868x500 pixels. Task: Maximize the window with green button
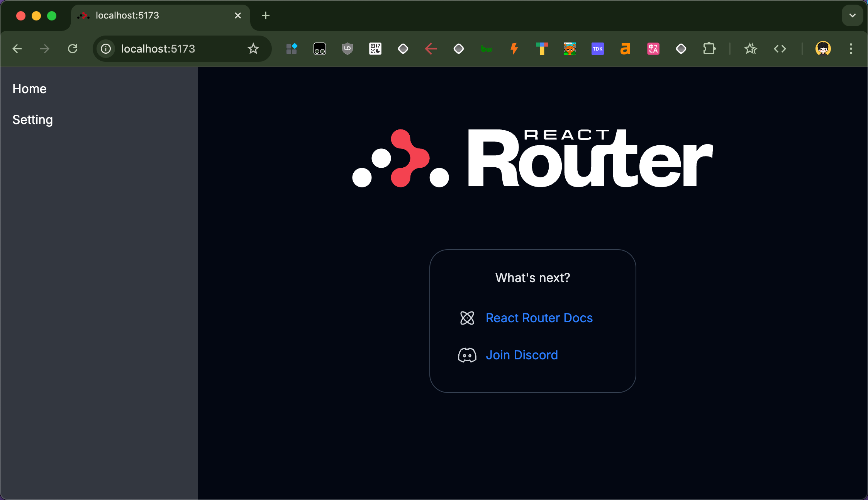[52, 15]
